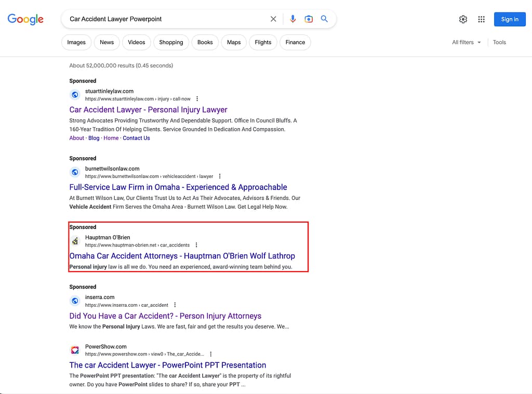Open three-dot menu for inserra.com result

[x=175, y=305]
